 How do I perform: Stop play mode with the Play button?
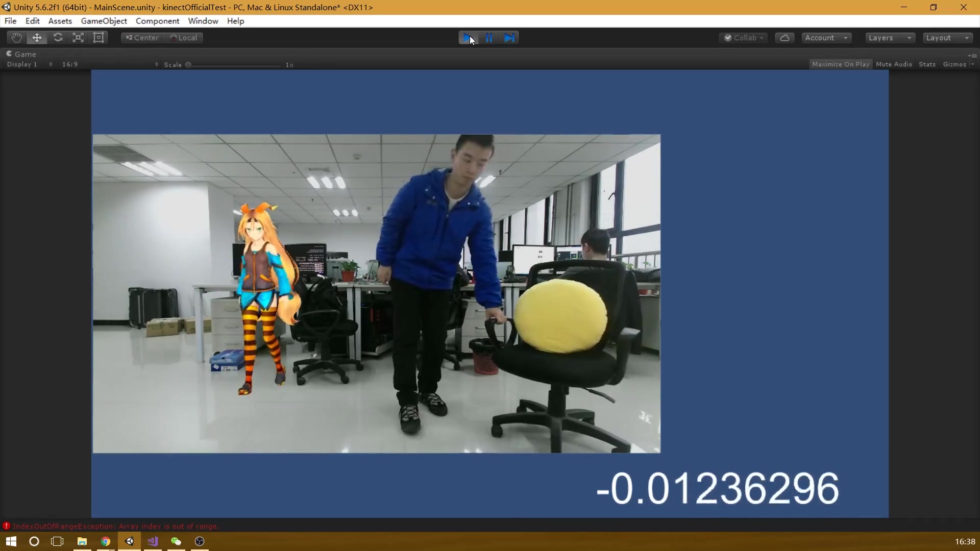pyautogui.click(x=467, y=37)
